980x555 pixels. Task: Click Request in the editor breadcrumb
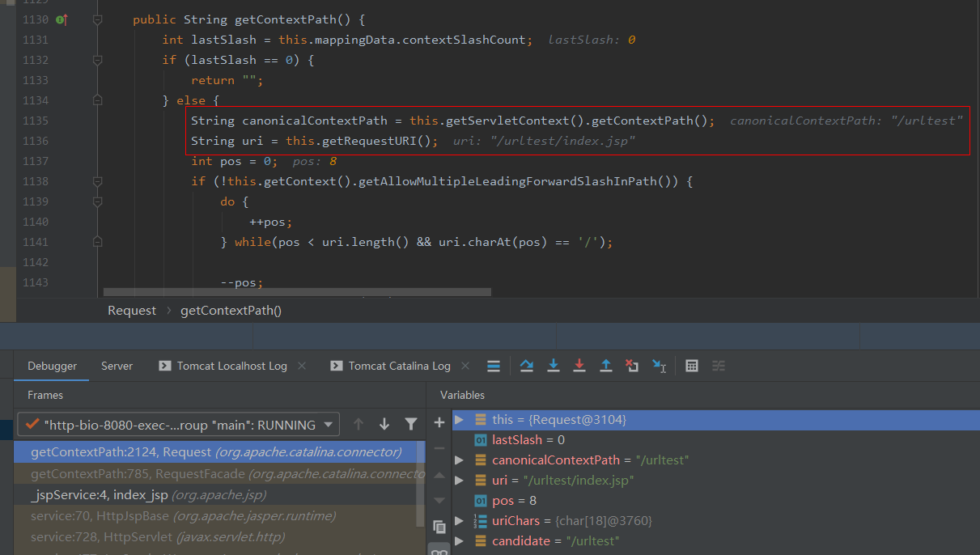pyautogui.click(x=132, y=311)
